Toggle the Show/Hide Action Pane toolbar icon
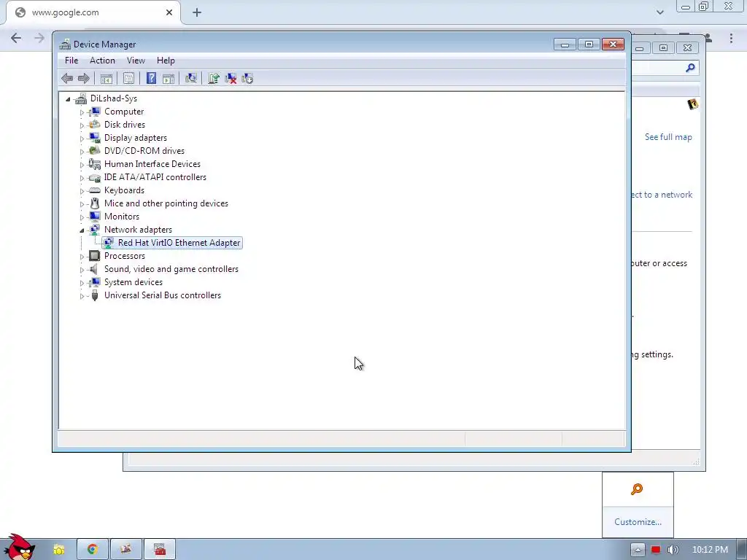 click(x=169, y=79)
